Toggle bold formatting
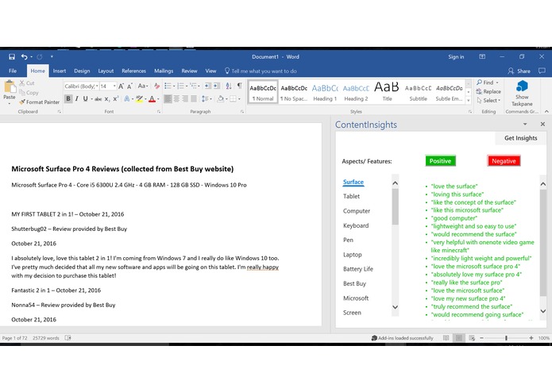Screen dimensions: 552x392 (68, 99)
